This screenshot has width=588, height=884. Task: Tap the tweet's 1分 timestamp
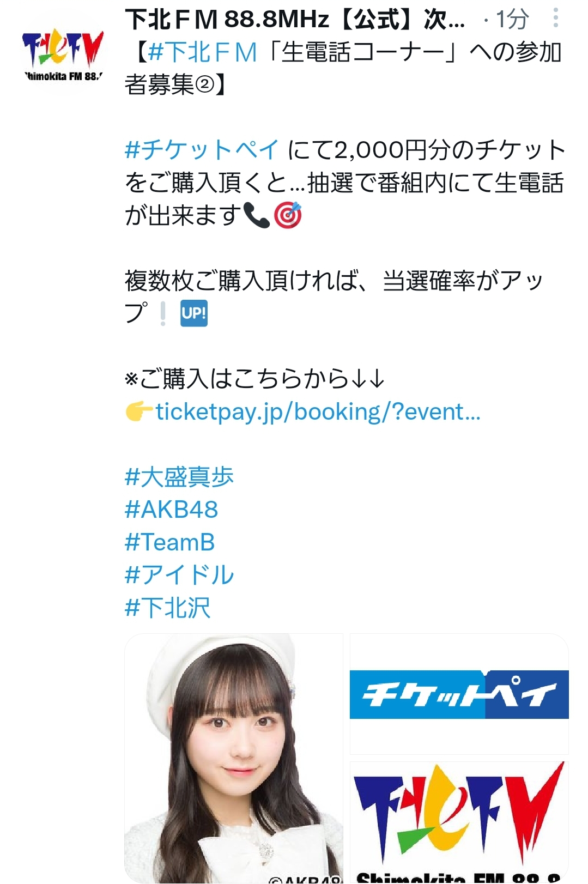pos(512,20)
